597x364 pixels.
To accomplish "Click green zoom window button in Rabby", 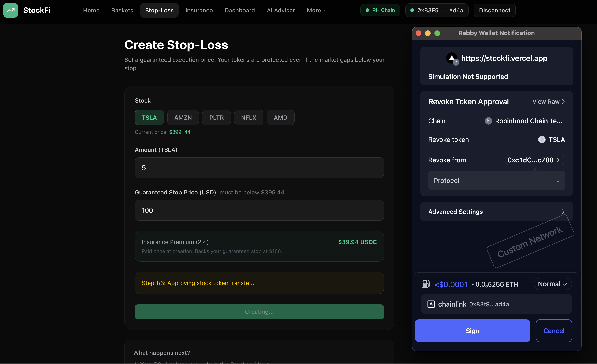I will tap(437, 33).
